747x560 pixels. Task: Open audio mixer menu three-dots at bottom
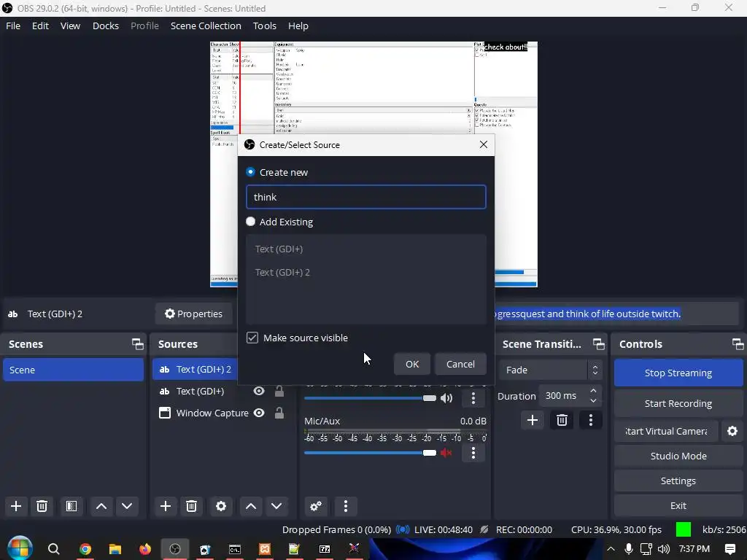pos(346,506)
